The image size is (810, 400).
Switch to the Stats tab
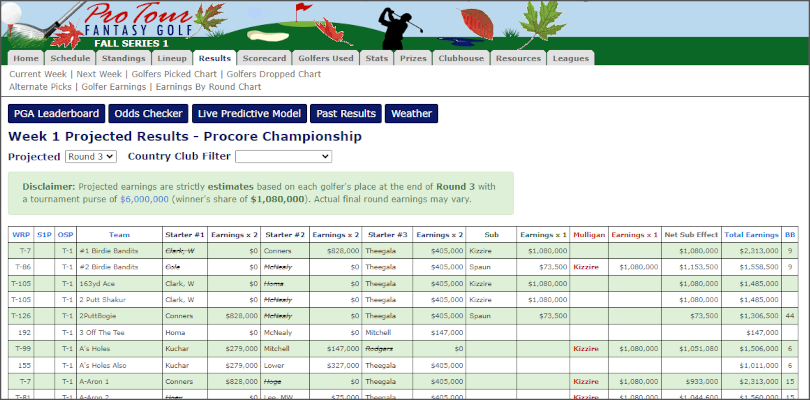tap(377, 58)
